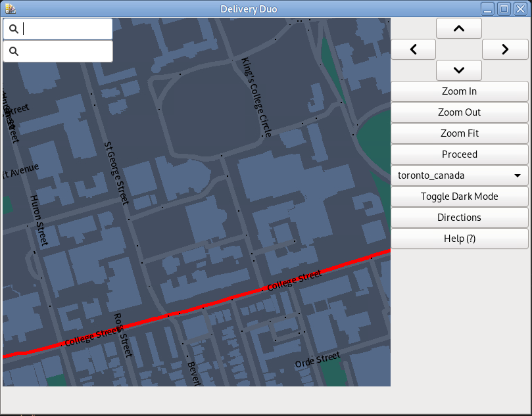
Task: Click the Delivery Duo app icon in title bar
Action: 9,9
